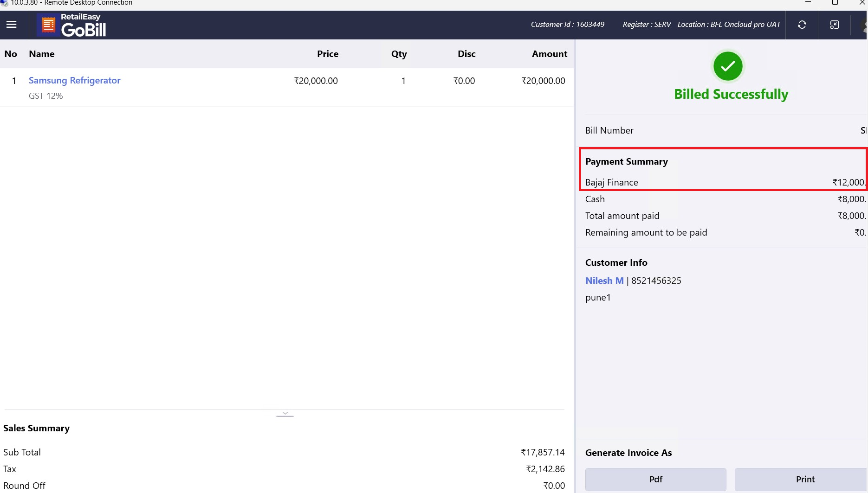
Task: Click the Cash payment row label
Action: coord(595,199)
